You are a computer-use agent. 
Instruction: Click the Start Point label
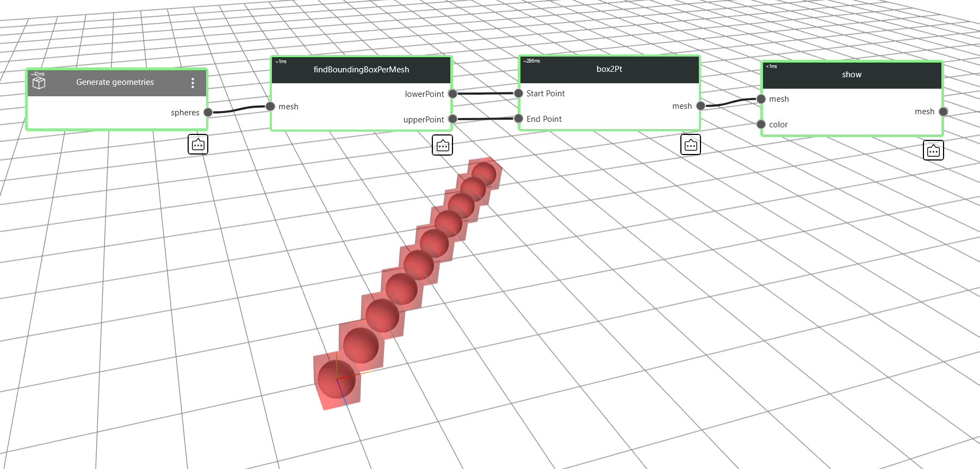coord(545,94)
